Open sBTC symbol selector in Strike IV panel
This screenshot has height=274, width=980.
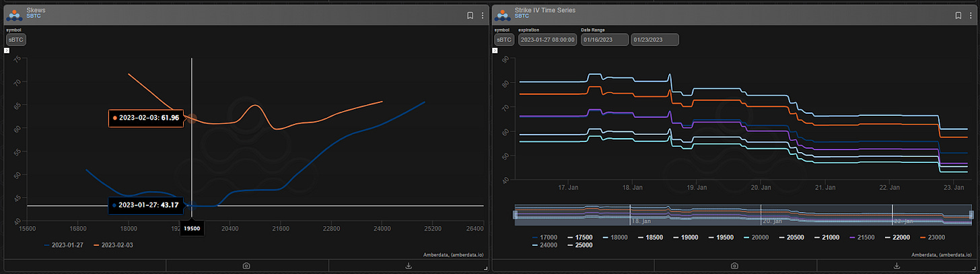(504, 40)
